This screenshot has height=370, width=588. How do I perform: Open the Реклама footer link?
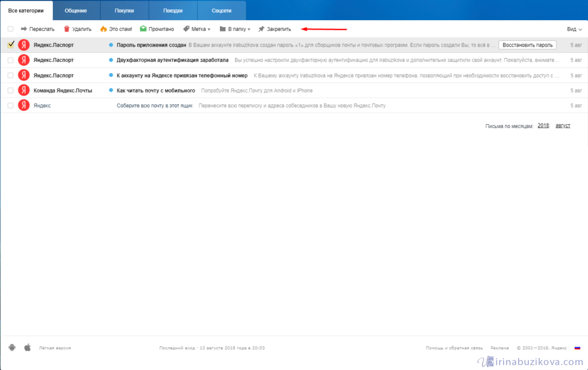500,348
